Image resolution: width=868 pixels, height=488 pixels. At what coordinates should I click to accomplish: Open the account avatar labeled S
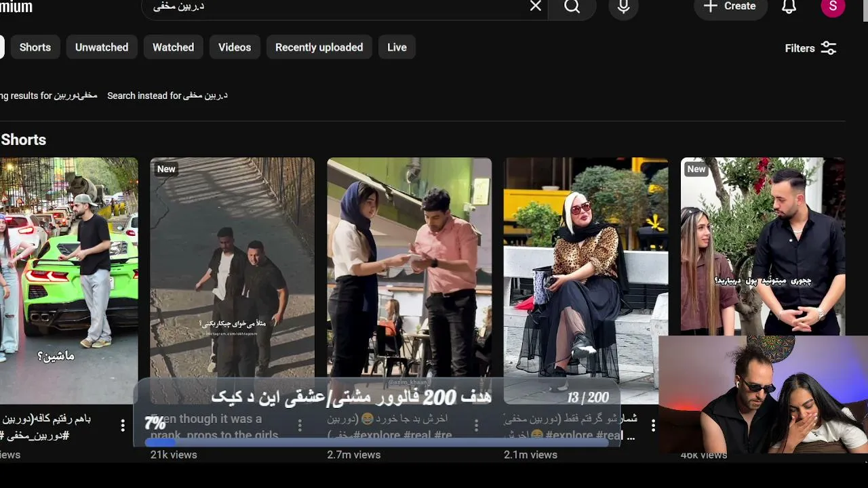(833, 7)
